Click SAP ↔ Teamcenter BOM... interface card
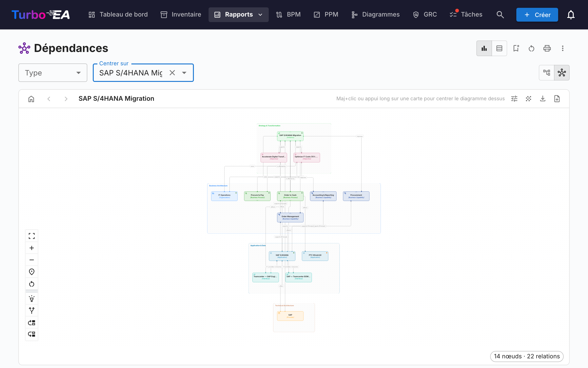The width and height of the screenshot is (588, 368). [x=298, y=277]
